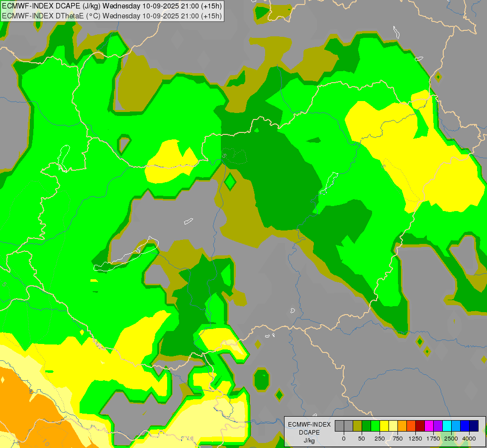The width and height of the screenshot is (487, 448).
Task: Click the 'J/kg' unit text in legend
Action: [x=309, y=441]
